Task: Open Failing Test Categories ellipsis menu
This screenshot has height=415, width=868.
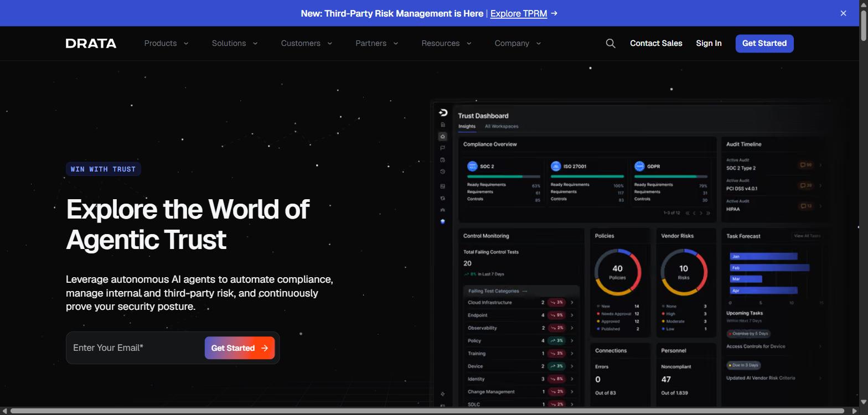Action: click(x=525, y=291)
